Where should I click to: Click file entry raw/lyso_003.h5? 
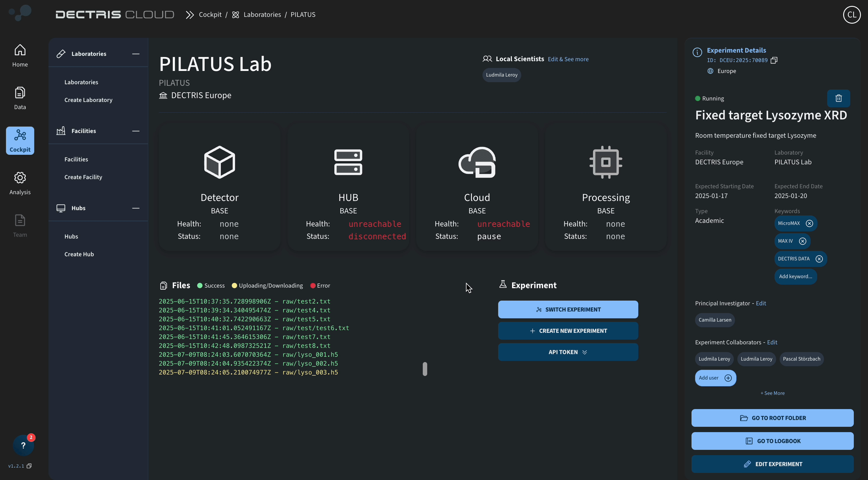coord(248,372)
